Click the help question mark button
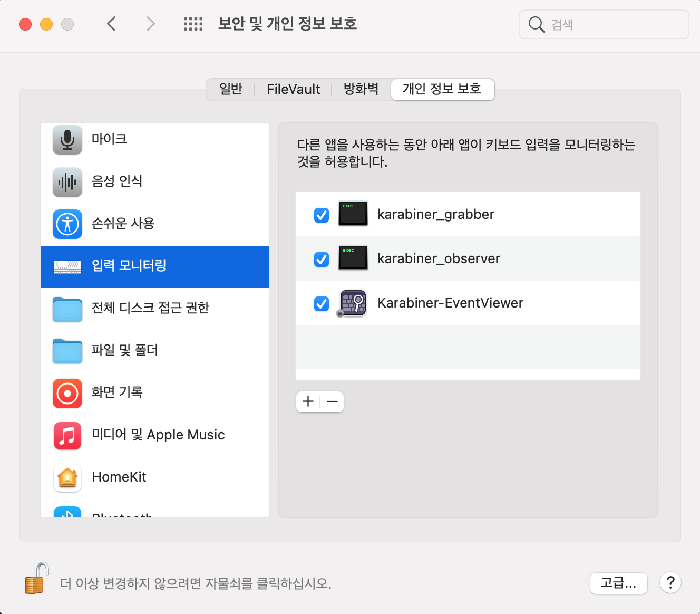Viewport: 700px width, 614px height. pos(670,583)
